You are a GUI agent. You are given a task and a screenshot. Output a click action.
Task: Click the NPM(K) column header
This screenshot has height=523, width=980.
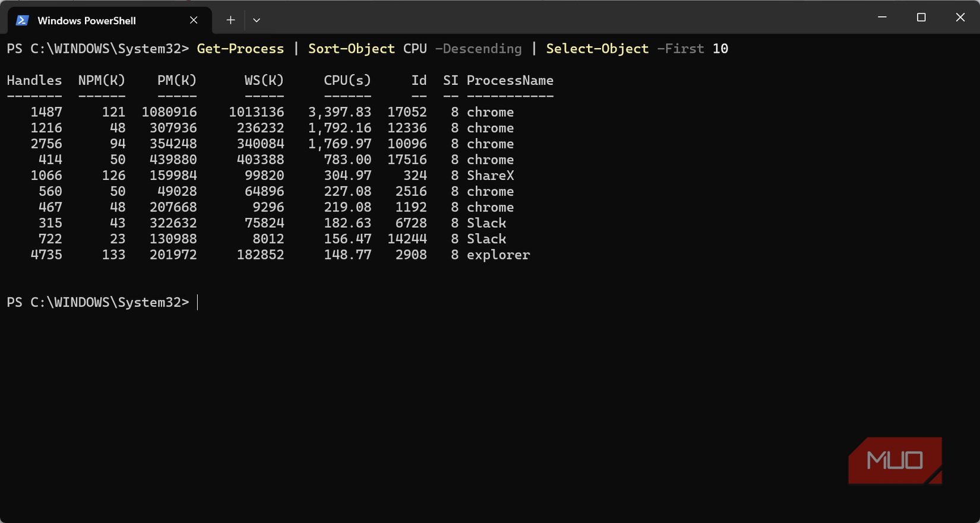(102, 80)
